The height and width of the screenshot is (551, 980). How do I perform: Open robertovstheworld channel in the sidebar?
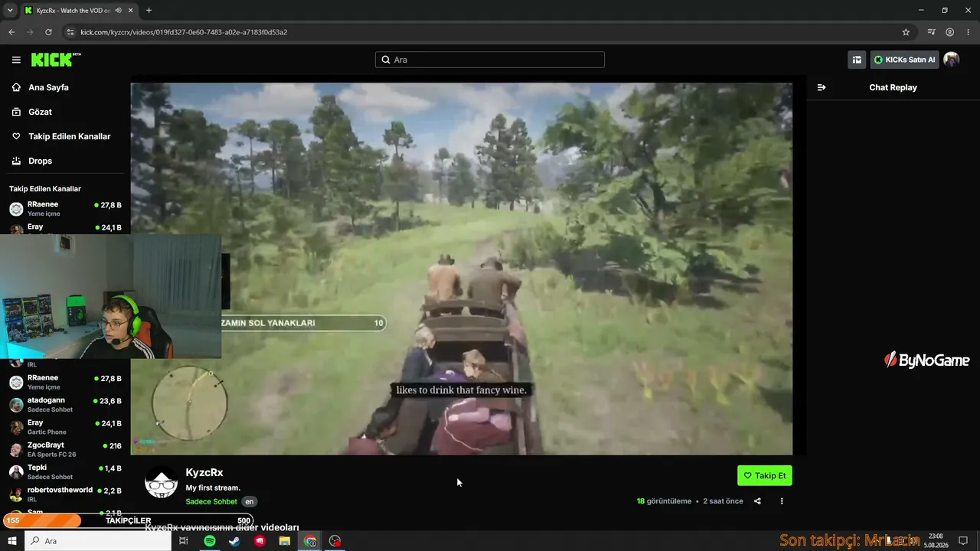click(65, 494)
